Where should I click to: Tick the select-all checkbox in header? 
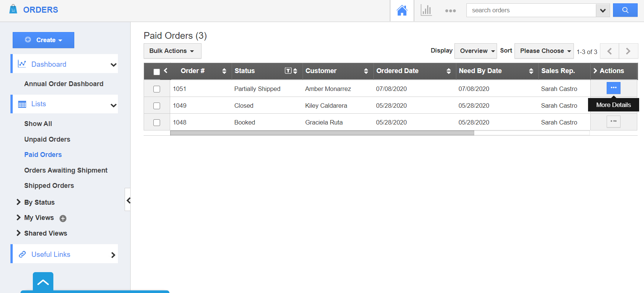pos(157,72)
